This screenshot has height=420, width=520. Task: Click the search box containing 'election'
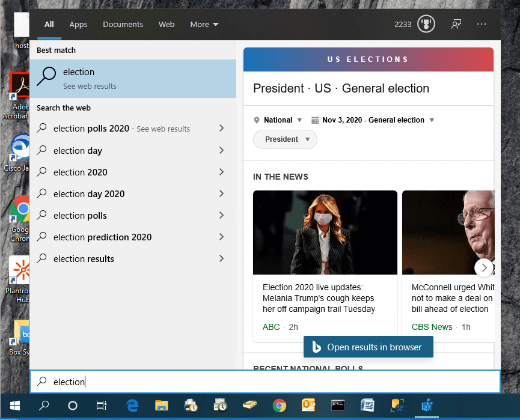pos(265,382)
